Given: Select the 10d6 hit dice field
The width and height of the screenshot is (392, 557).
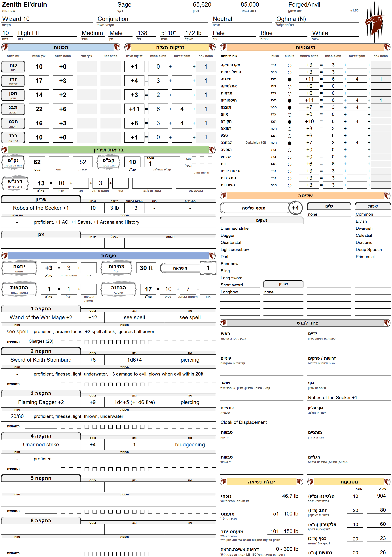Looking at the screenshot, I should click(x=162, y=162).
